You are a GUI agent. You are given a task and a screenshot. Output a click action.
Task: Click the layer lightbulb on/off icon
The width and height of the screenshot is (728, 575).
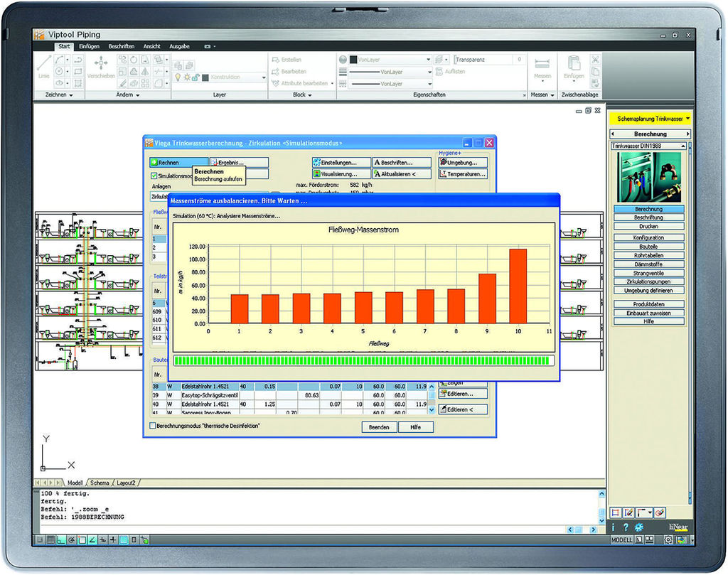(177, 77)
